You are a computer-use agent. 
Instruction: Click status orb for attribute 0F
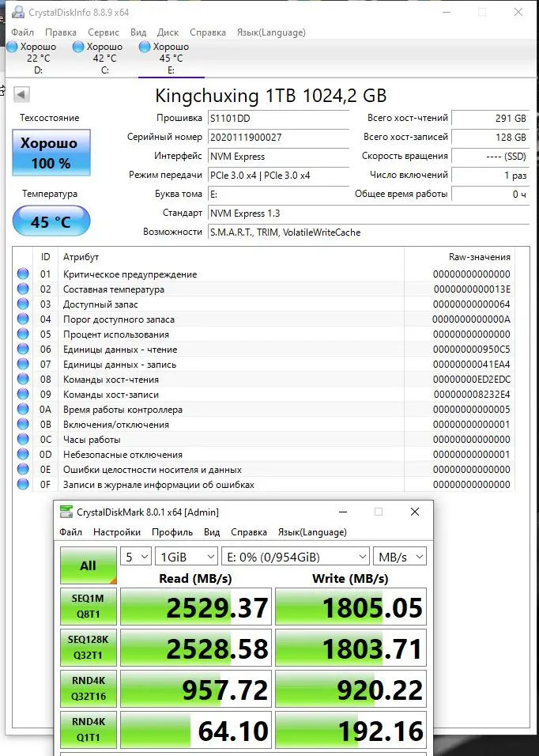tap(23, 484)
